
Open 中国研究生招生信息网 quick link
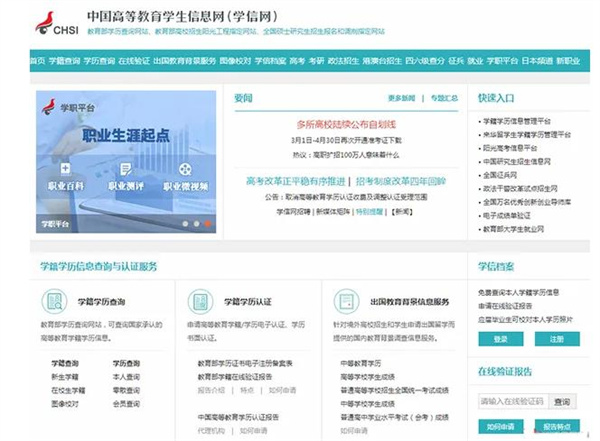coord(517,162)
